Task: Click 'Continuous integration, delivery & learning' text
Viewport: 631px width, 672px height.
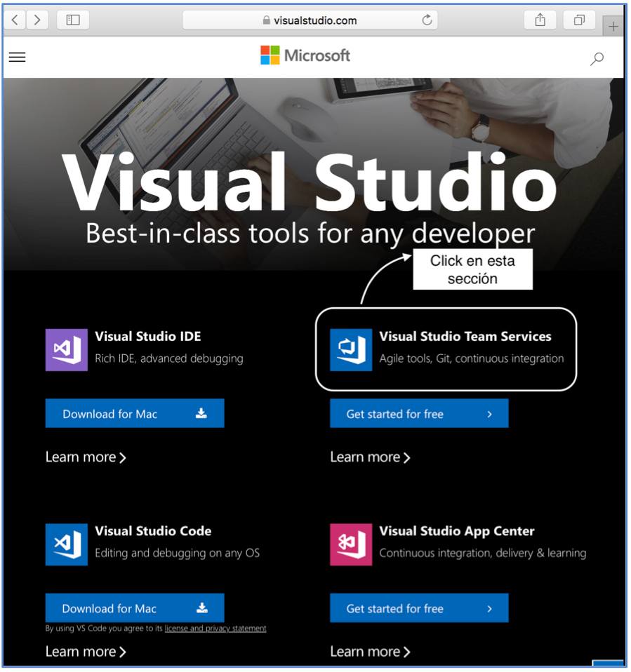Action: click(x=483, y=553)
